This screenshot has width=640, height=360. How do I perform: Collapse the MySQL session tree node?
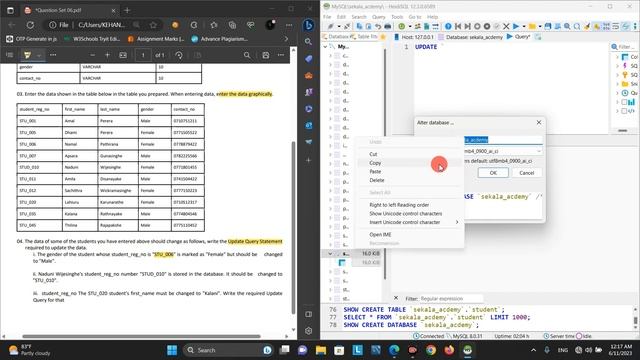[325, 47]
